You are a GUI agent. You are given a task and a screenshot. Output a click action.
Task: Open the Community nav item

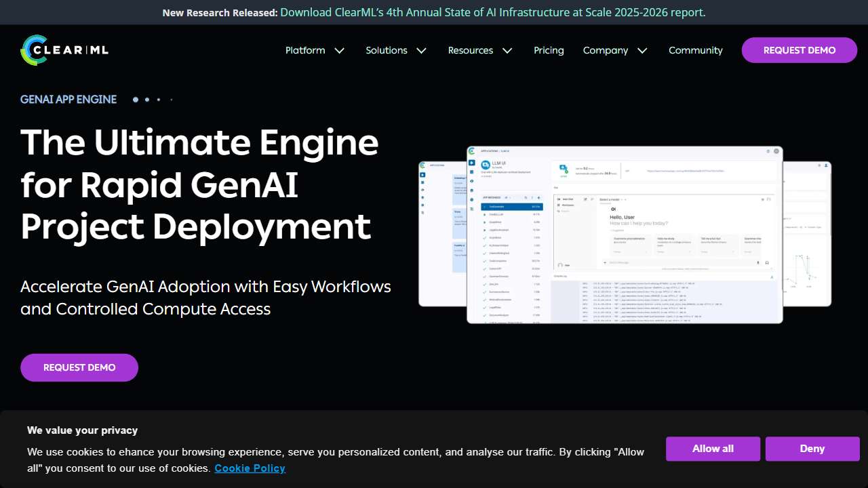click(x=695, y=50)
